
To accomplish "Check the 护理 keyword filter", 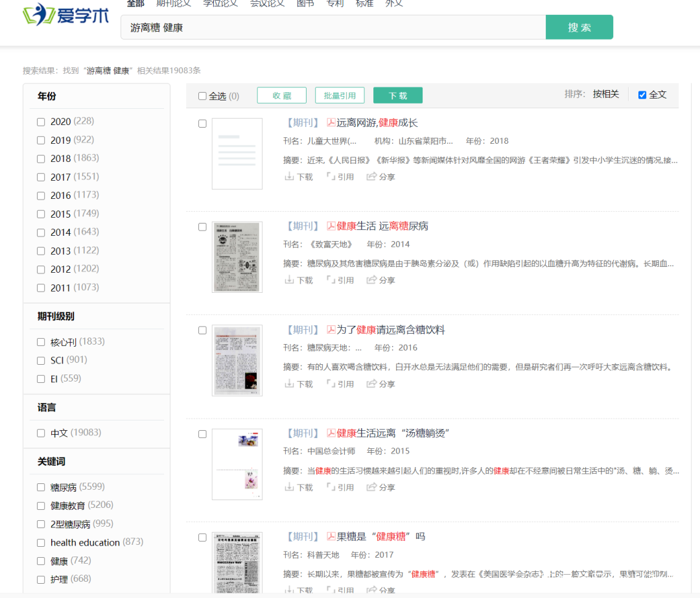I will click(41, 580).
